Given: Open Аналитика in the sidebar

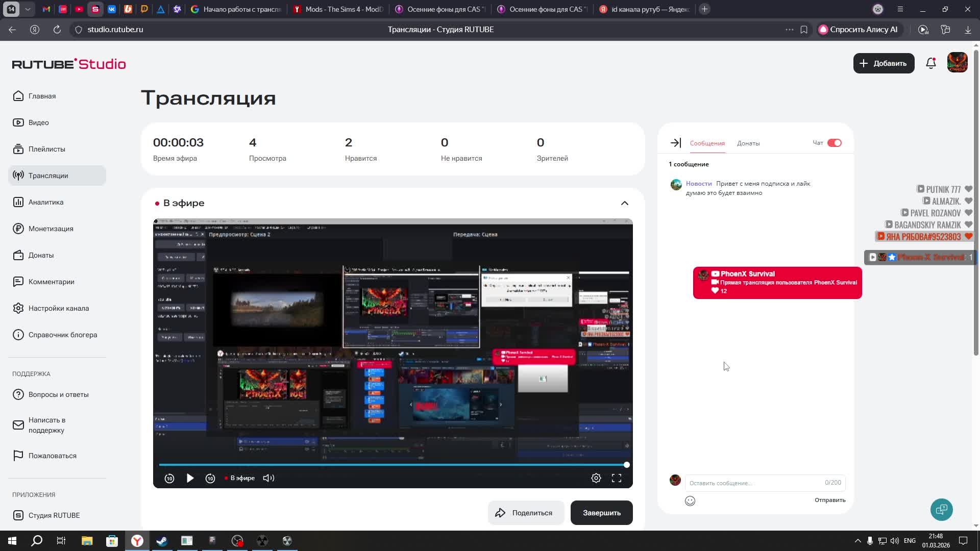Looking at the screenshot, I should (46, 202).
